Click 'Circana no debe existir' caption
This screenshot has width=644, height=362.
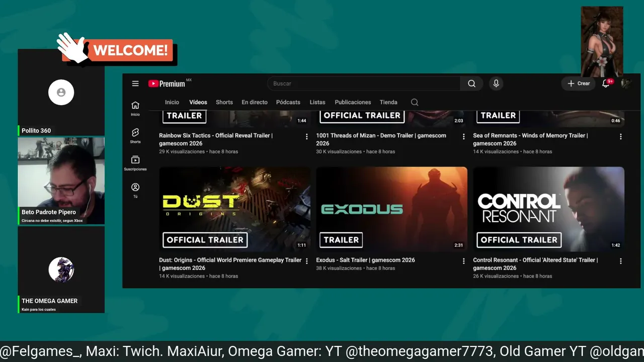52,221
